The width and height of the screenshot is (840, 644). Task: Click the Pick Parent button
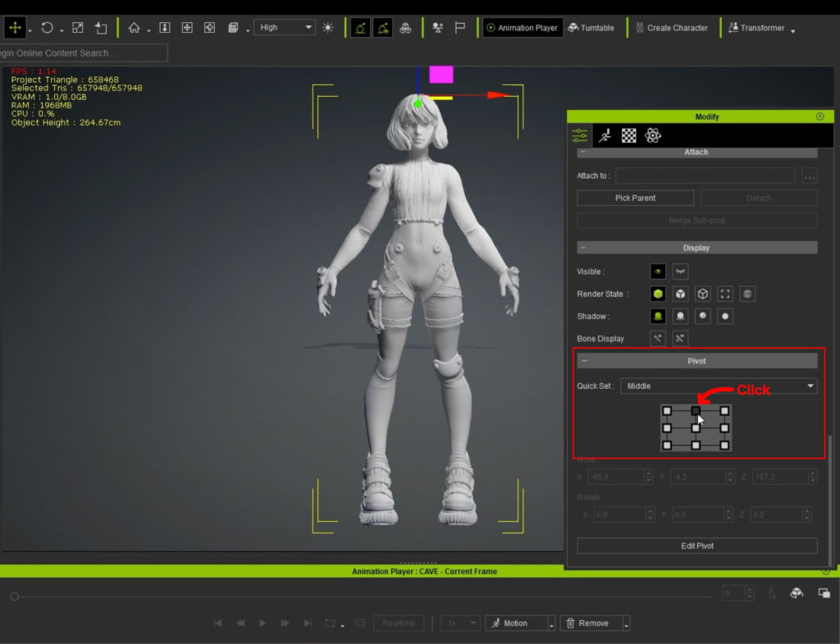click(635, 198)
